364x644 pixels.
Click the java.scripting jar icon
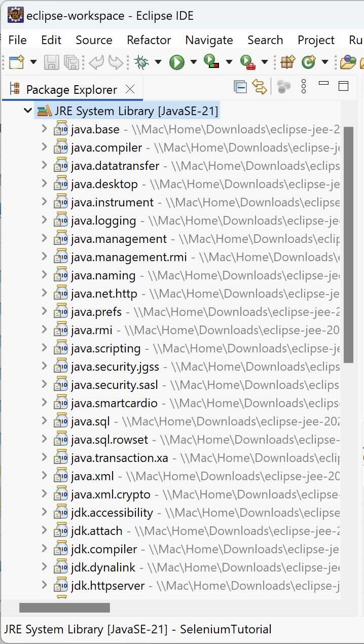click(x=61, y=348)
